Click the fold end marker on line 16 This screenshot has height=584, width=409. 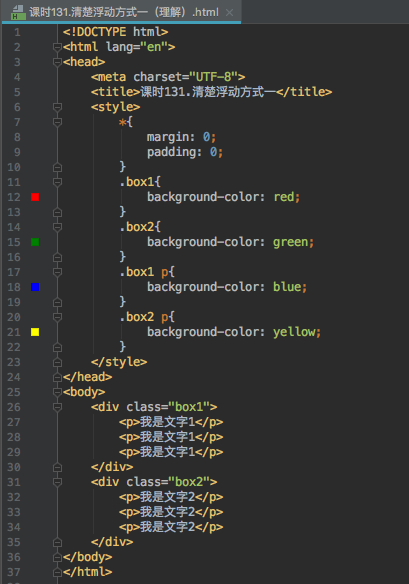coord(57,257)
